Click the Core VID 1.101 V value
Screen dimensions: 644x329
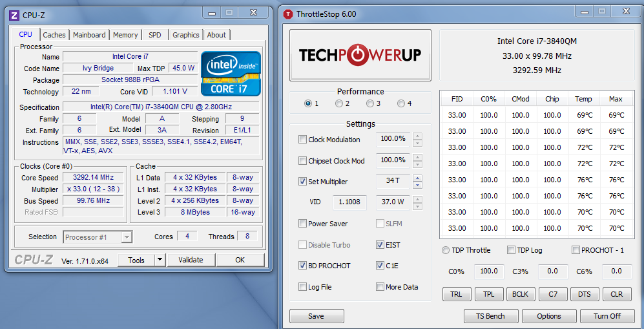175,91
